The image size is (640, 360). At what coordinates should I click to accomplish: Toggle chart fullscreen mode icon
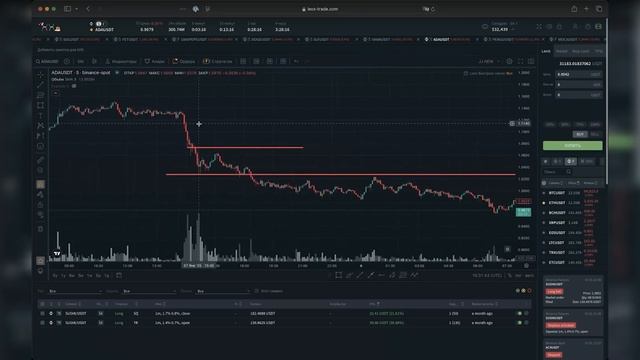click(520, 61)
